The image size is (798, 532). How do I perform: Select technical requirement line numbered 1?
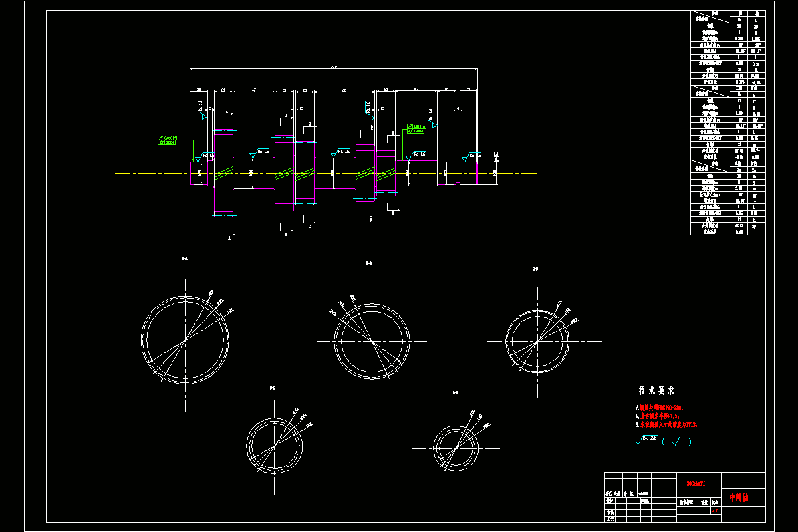coord(660,408)
